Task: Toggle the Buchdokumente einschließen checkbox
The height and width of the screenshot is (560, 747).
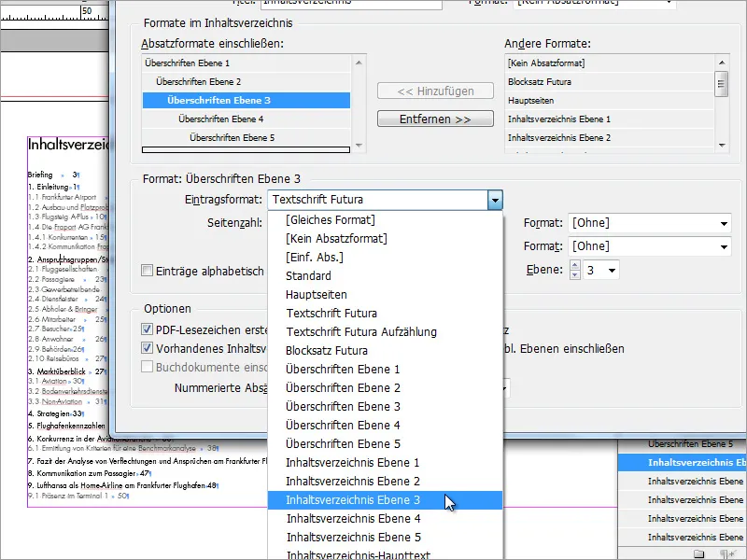Action: click(147, 367)
